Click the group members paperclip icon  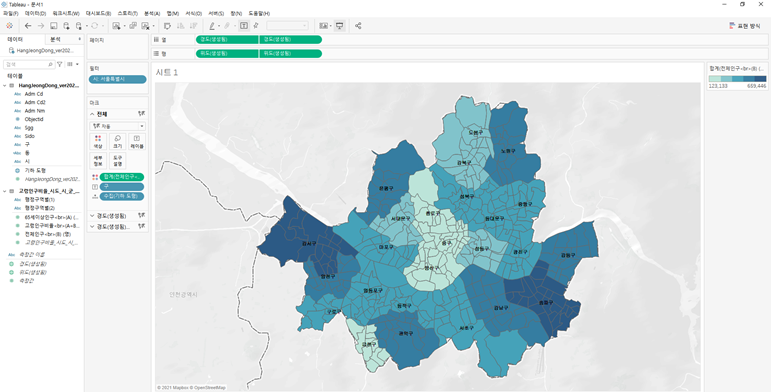(x=227, y=26)
